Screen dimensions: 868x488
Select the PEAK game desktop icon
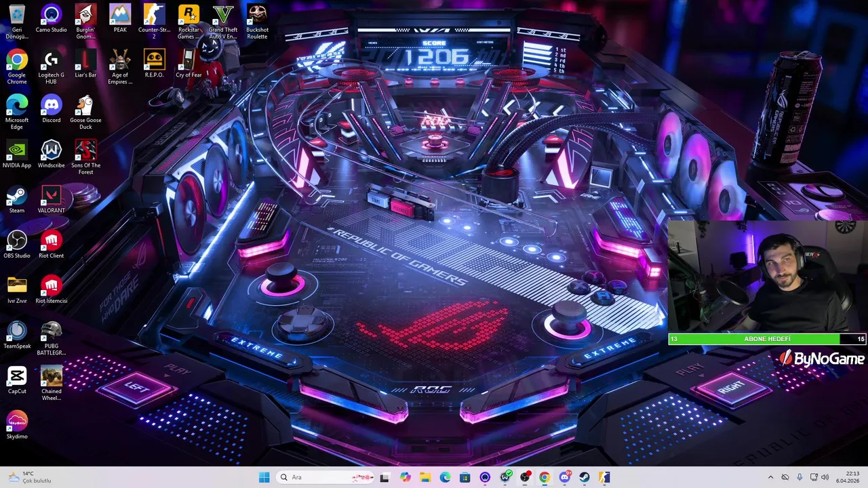pos(120,19)
